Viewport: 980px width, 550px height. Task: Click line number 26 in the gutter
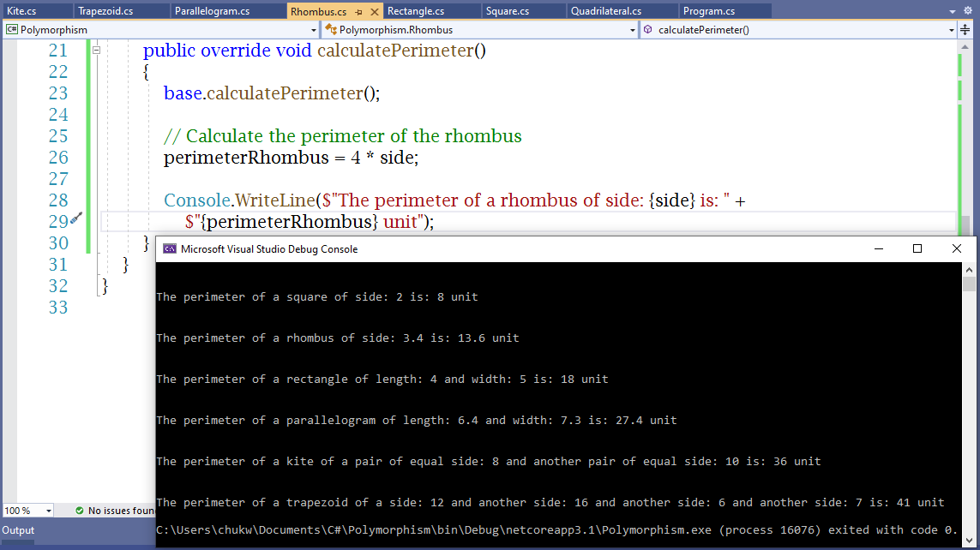click(x=57, y=158)
